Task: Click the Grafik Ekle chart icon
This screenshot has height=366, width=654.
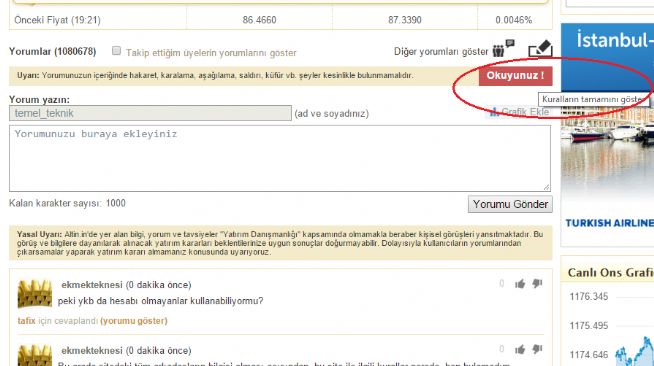Action: click(x=494, y=112)
